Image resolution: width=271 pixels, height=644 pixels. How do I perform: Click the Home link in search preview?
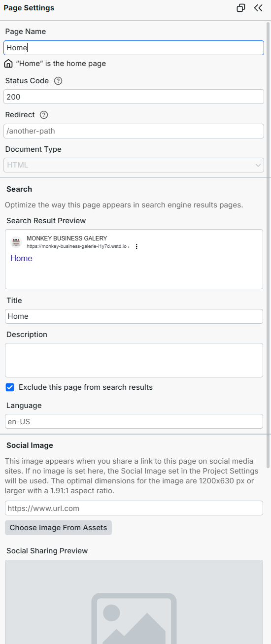21,259
